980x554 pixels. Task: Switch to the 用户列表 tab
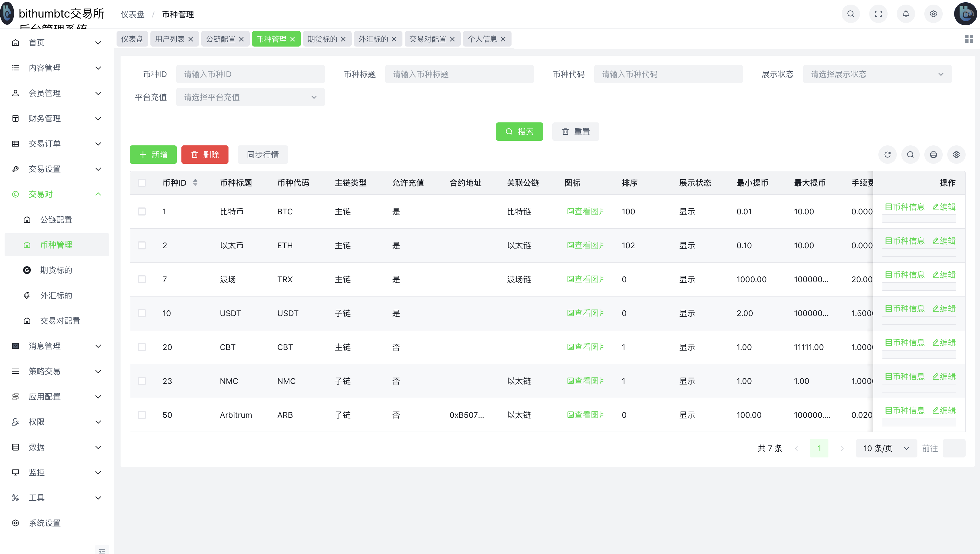170,39
